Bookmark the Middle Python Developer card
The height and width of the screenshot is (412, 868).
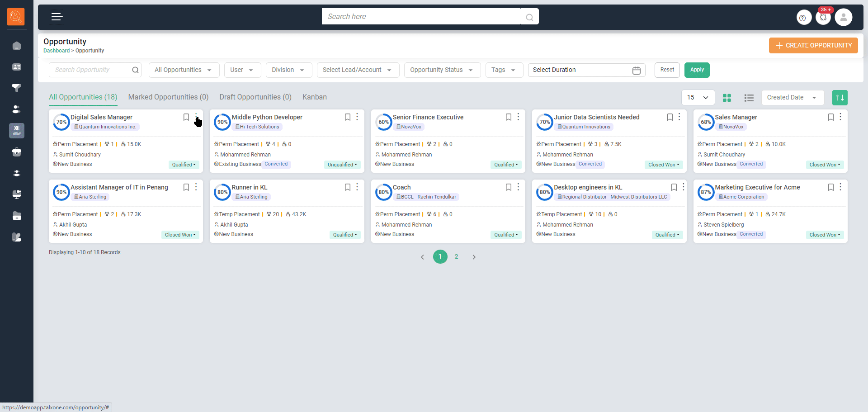click(x=347, y=117)
